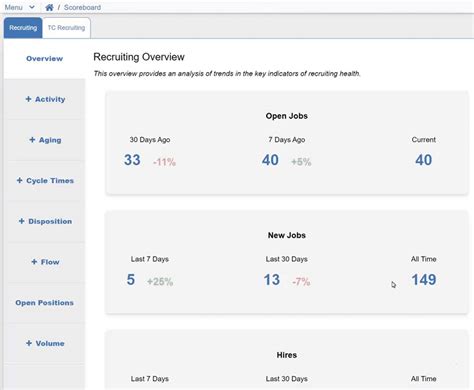This screenshot has height=390, width=474.
Task: Click the current Open Jobs count 40
Action: coord(423,160)
